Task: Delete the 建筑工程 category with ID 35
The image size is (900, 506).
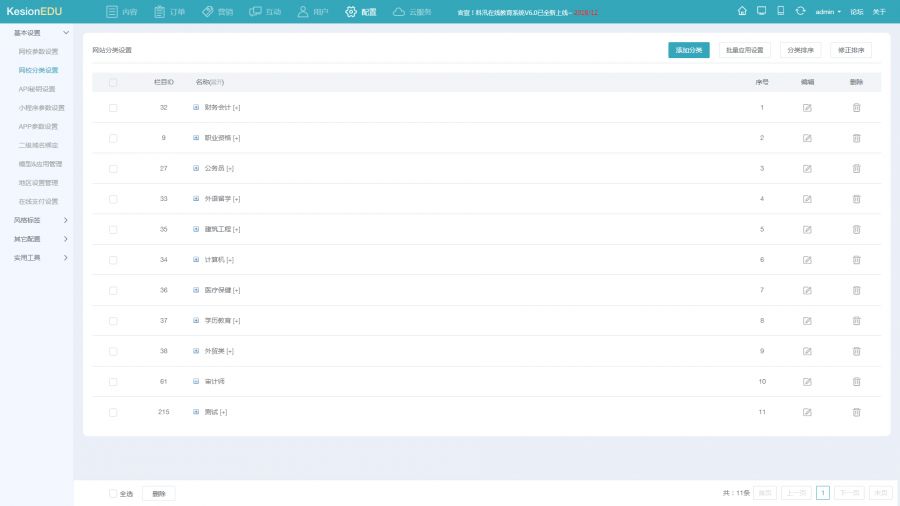Action: 856,229
